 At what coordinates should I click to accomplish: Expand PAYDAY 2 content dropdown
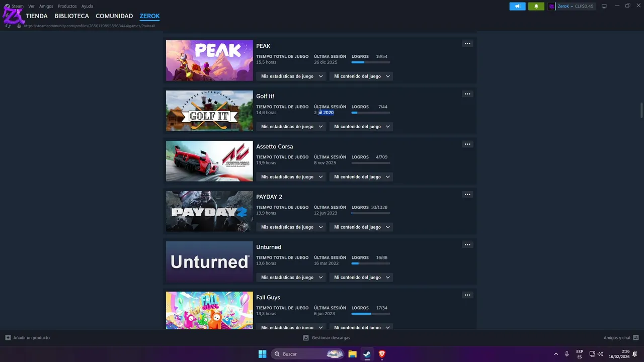pos(361,227)
